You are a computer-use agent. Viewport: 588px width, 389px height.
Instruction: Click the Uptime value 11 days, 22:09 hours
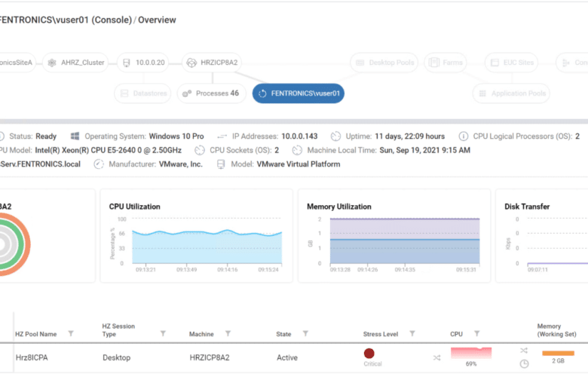click(x=409, y=136)
